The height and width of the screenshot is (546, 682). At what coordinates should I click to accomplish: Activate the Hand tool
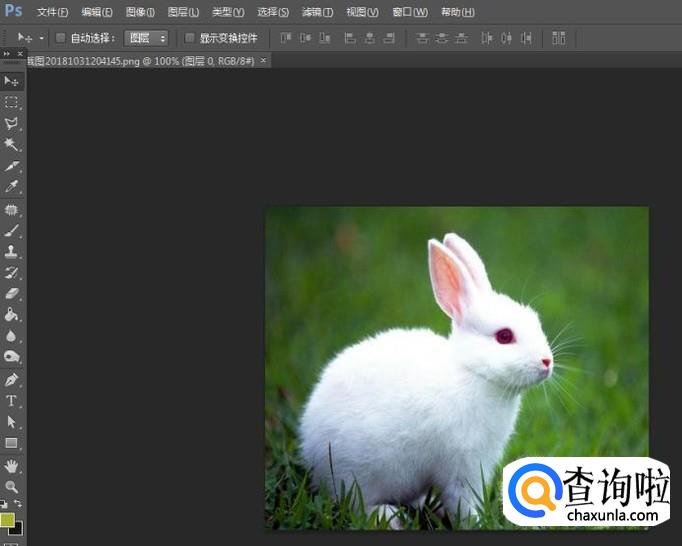12,465
